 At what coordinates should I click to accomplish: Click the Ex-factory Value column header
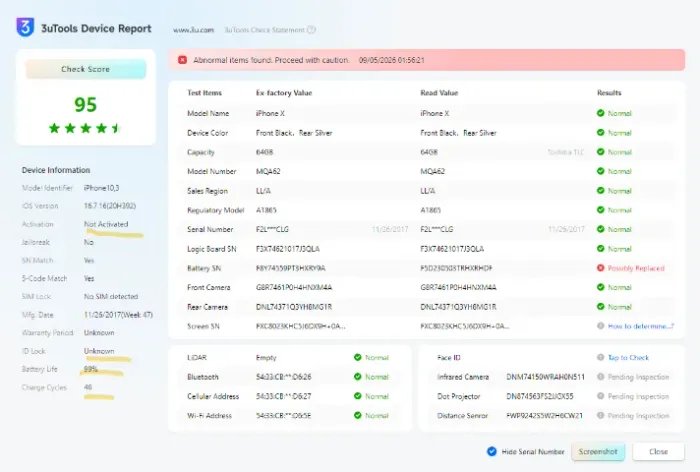coord(284,93)
